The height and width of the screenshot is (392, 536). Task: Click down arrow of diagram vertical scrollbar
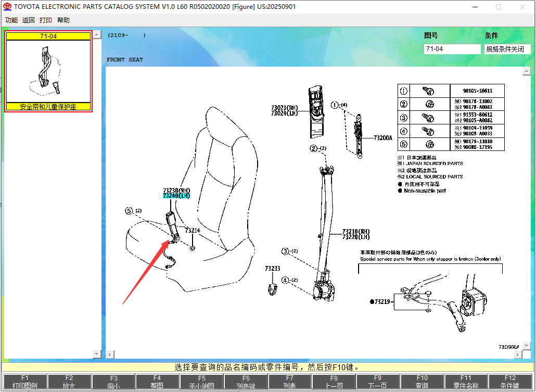pyautogui.click(x=527, y=346)
